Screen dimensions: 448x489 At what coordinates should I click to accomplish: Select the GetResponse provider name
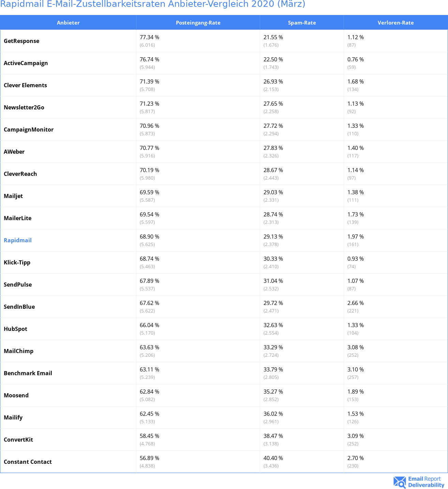pos(21,41)
